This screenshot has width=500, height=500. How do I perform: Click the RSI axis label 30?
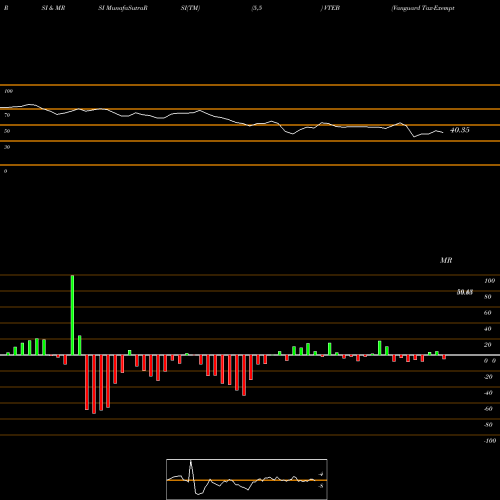click(7, 147)
